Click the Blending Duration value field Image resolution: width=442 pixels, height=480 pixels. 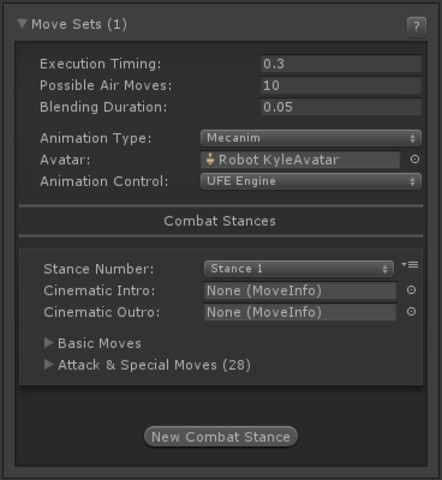[341, 107]
